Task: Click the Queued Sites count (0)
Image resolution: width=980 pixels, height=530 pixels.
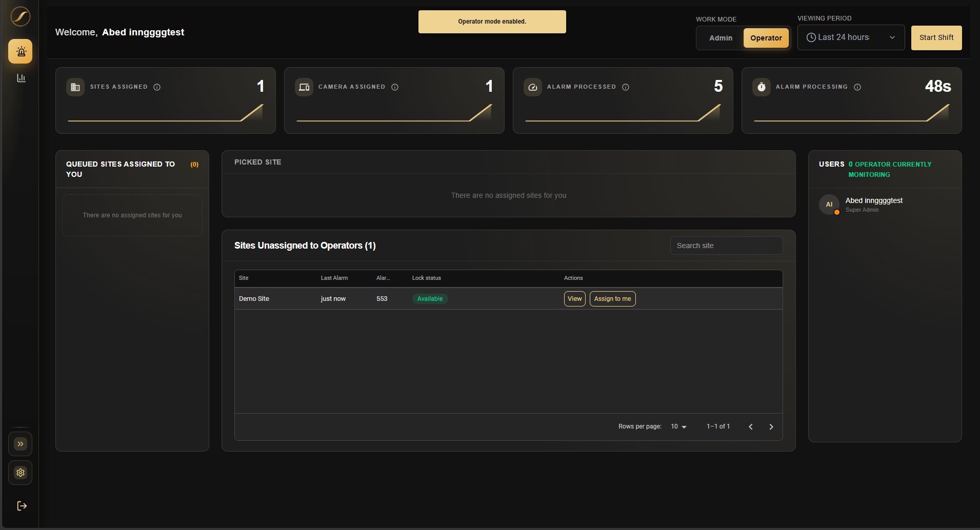Action: (x=194, y=165)
